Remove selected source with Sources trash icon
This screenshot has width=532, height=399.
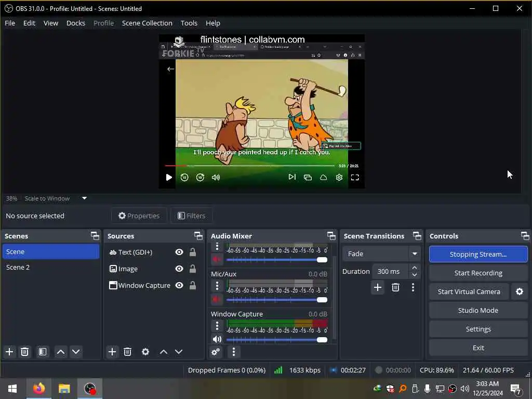pos(127,352)
